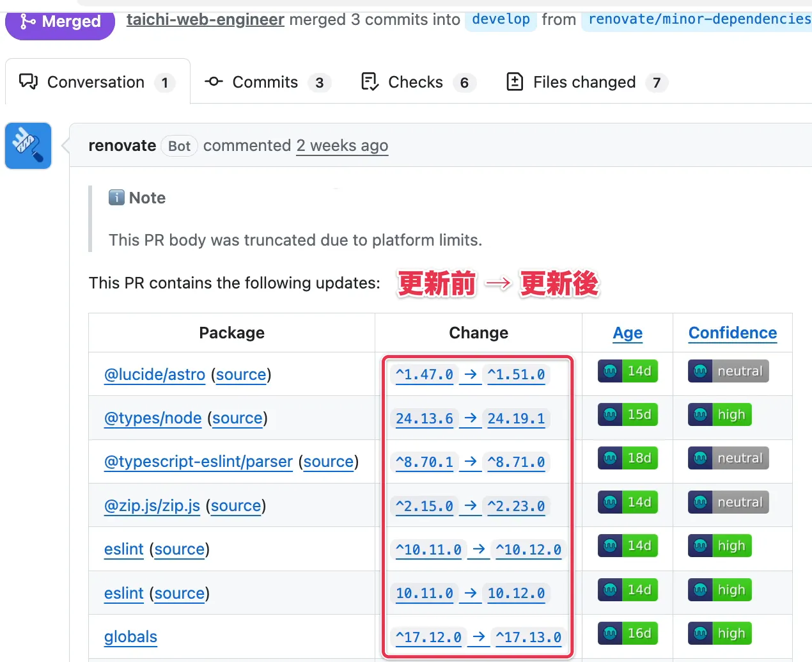Click high confidence badge for @types/node
The height and width of the screenshot is (662, 812).
click(x=720, y=414)
